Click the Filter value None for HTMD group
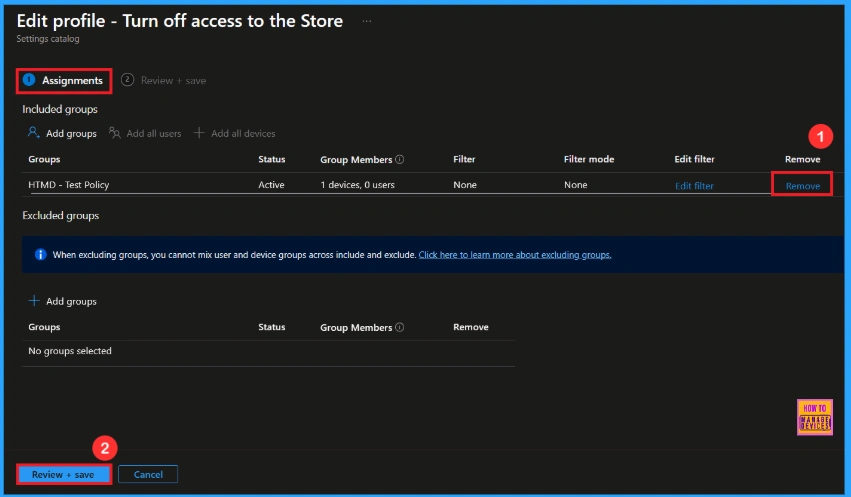The height and width of the screenshot is (497, 851). (x=465, y=184)
